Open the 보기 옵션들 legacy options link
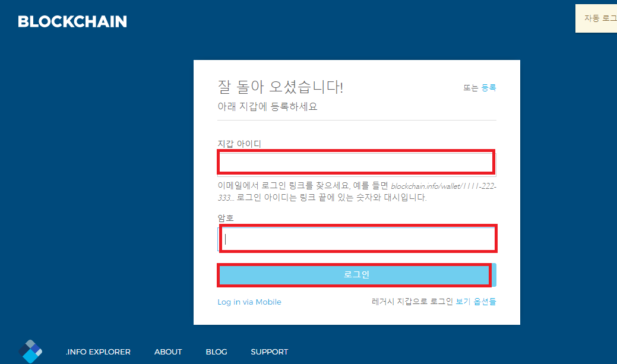617x364 pixels. coord(476,302)
